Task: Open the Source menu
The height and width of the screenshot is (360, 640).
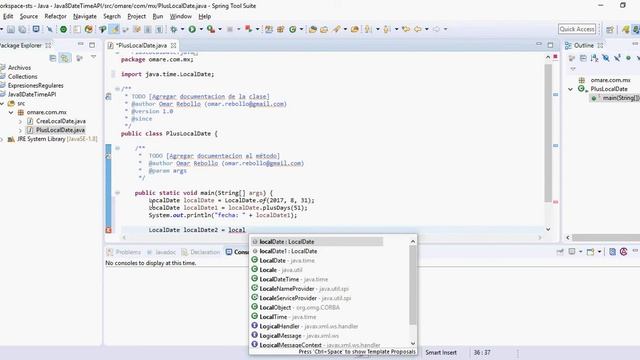Action: pyautogui.click(x=29, y=16)
